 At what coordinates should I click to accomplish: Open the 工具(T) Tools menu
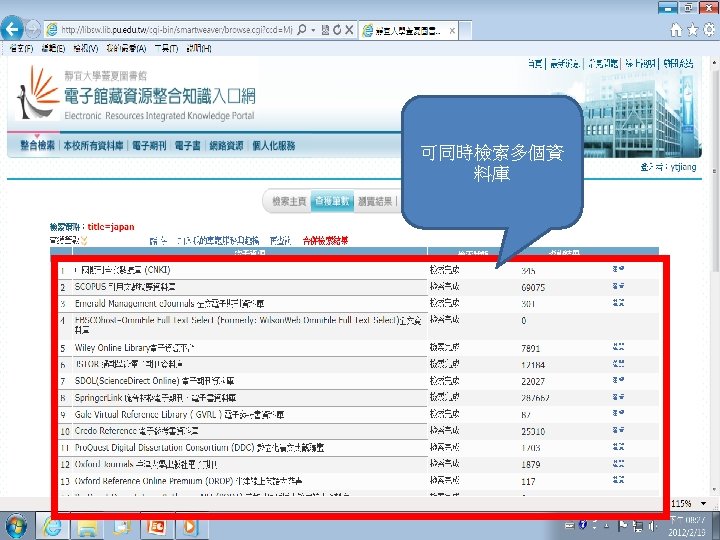[166, 48]
